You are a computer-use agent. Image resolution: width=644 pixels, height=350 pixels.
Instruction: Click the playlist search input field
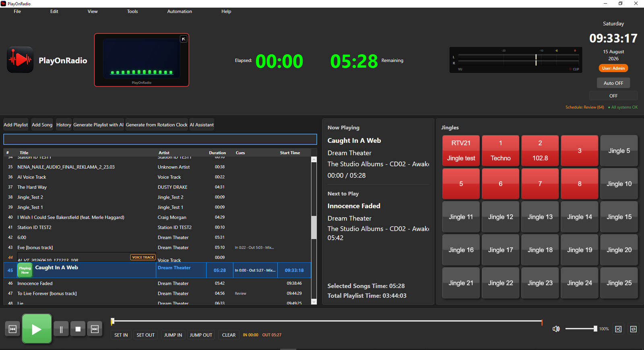[x=160, y=139]
